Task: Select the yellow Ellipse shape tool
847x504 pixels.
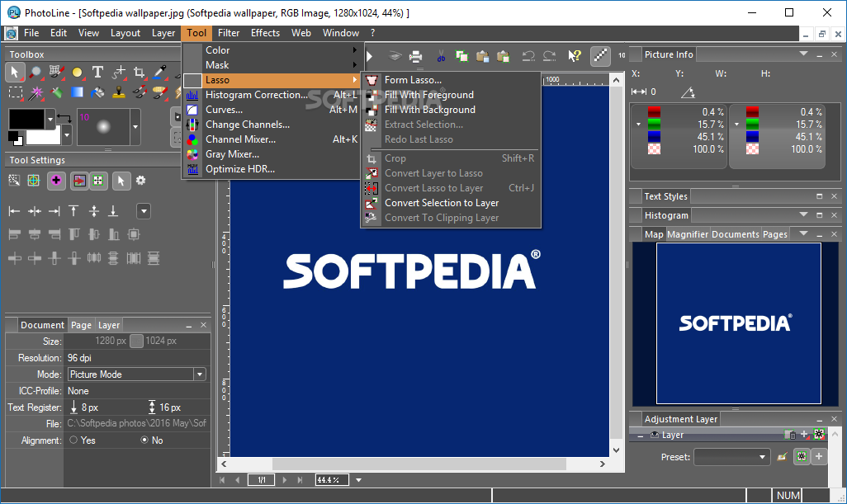Action: pyautogui.click(x=78, y=73)
